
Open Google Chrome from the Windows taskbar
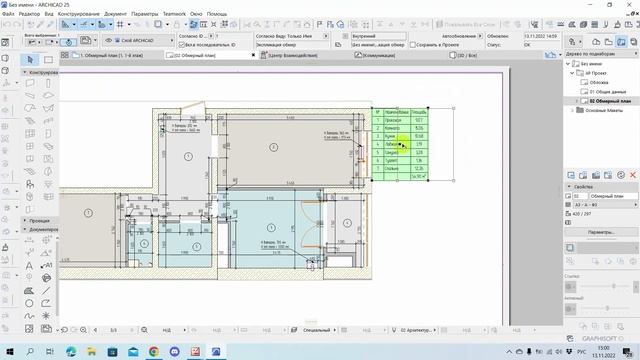(x=154, y=351)
